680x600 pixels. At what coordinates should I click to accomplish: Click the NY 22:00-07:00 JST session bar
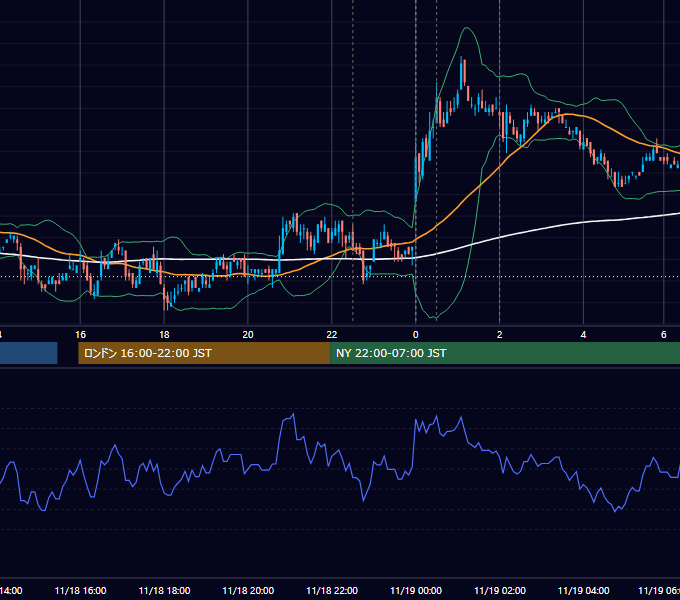pos(505,353)
